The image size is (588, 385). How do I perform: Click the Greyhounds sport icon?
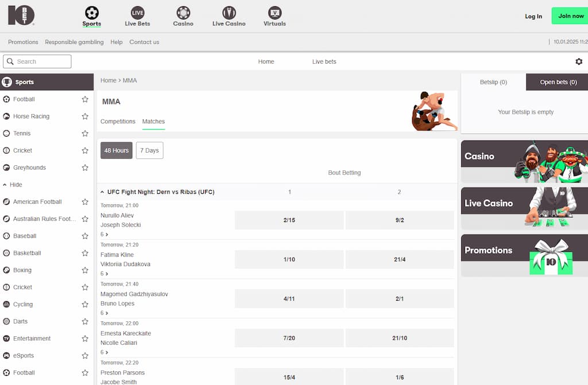point(6,168)
